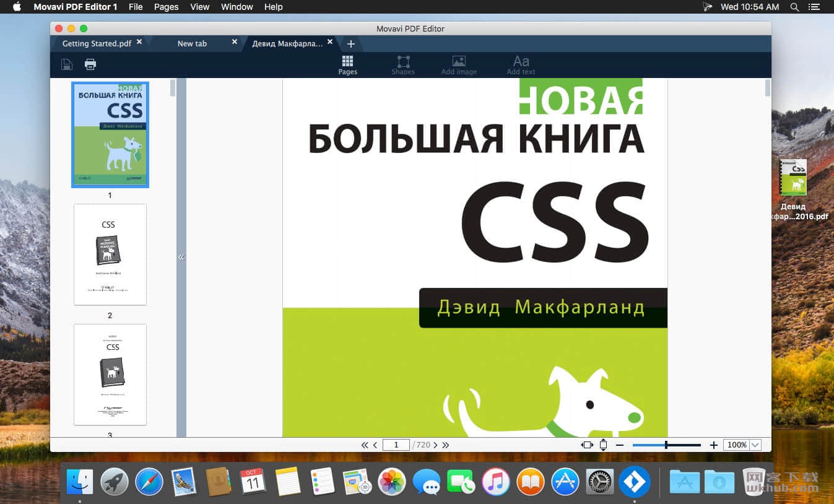Click the page number field

(x=396, y=445)
